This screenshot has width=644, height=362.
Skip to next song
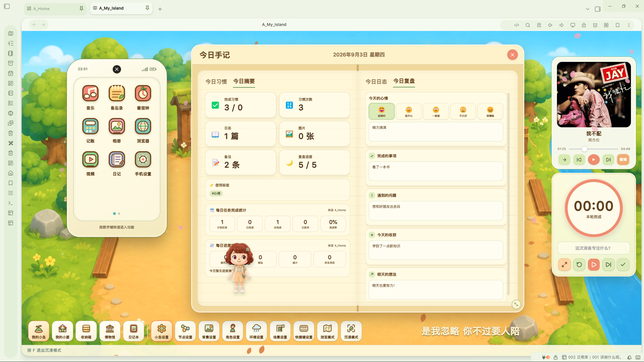click(x=609, y=160)
